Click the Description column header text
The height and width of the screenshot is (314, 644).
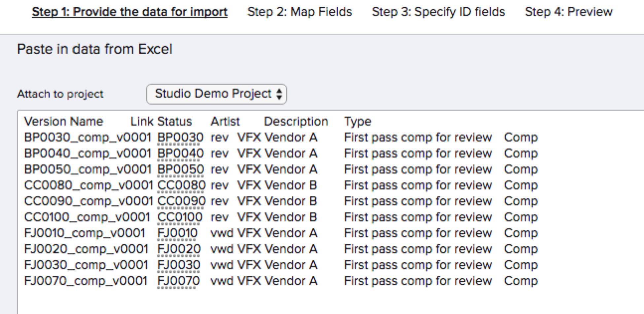(x=296, y=122)
